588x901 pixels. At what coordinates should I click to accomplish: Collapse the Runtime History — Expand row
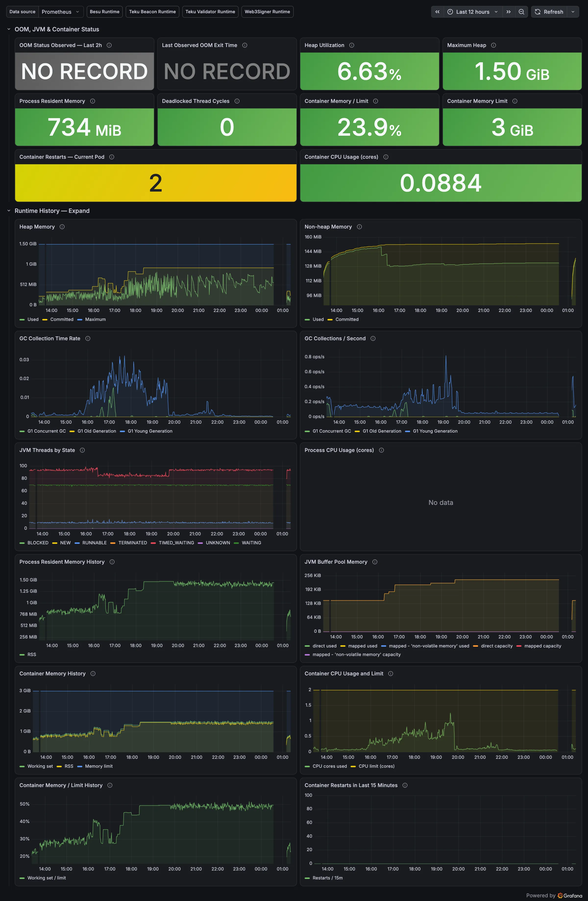(9, 211)
